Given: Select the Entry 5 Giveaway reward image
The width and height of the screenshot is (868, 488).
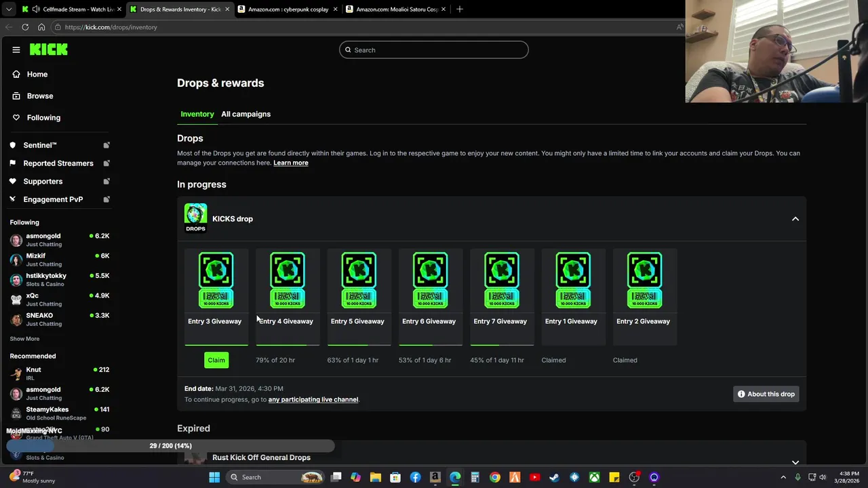Looking at the screenshot, I should (x=359, y=280).
